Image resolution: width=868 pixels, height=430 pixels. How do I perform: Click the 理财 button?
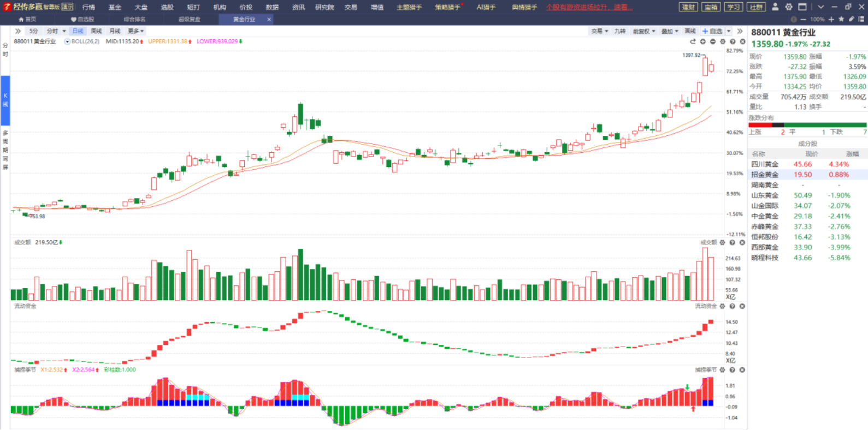688,7
